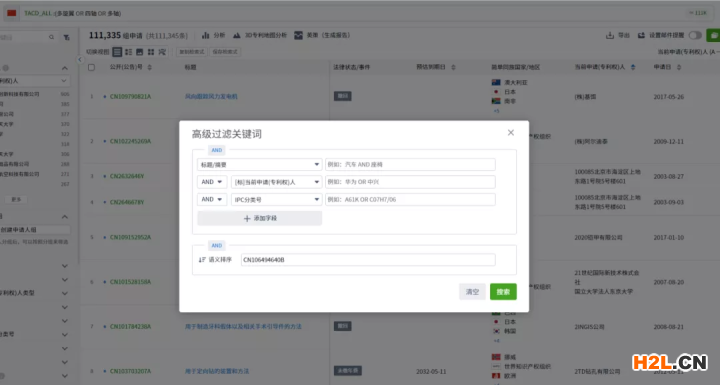
Task: Open patent CN101528158A
Action: 130,282
